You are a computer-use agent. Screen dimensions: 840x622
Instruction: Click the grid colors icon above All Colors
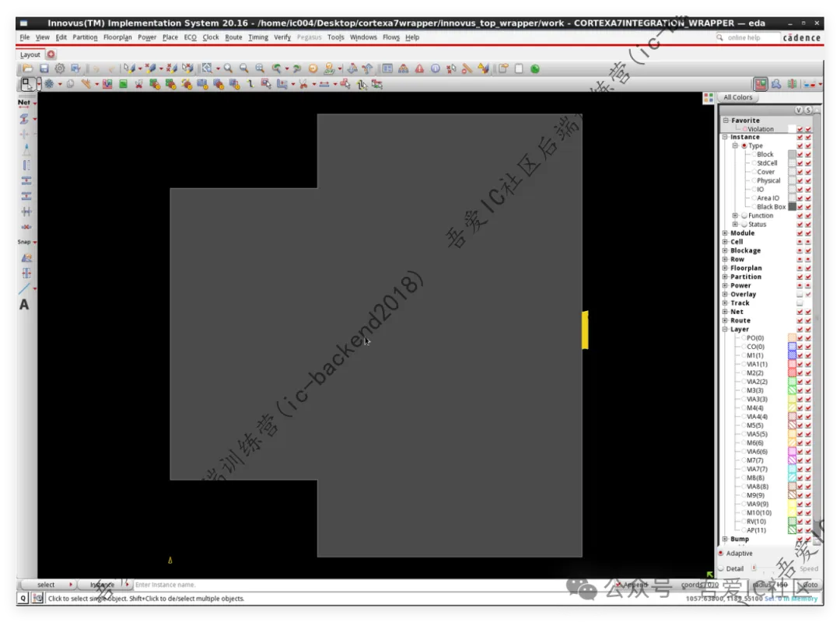709,97
